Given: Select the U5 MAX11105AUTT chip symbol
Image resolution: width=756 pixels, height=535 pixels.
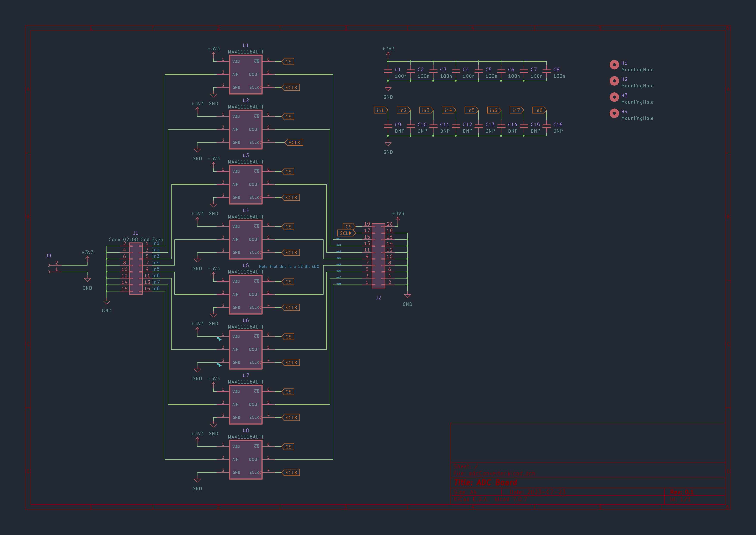Looking at the screenshot, I should 246,294.
